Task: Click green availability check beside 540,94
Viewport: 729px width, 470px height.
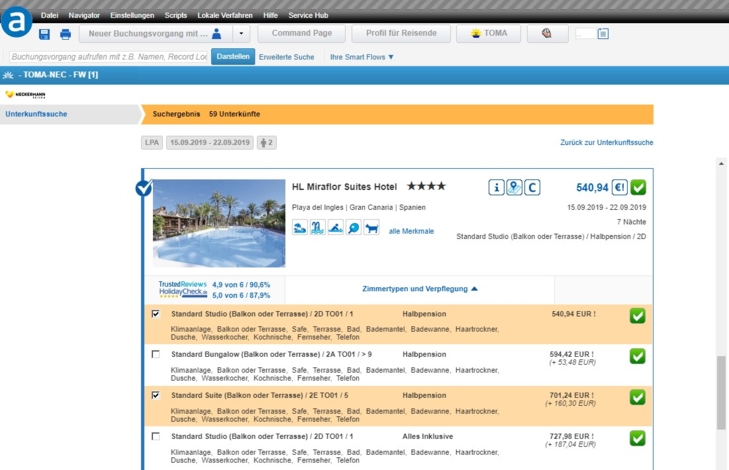Action: [x=638, y=187]
